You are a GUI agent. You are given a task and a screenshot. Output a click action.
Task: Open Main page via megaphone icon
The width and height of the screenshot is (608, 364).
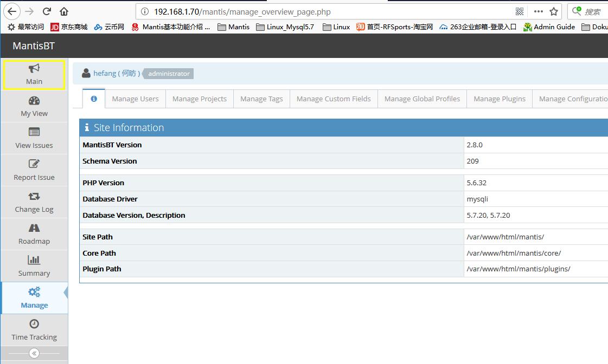pyautogui.click(x=34, y=69)
